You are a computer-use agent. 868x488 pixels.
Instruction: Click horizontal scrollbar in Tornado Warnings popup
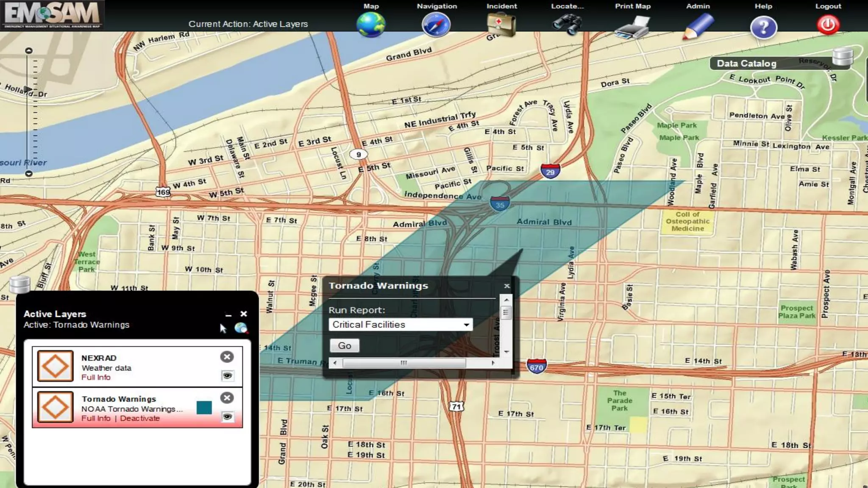(404, 363)
